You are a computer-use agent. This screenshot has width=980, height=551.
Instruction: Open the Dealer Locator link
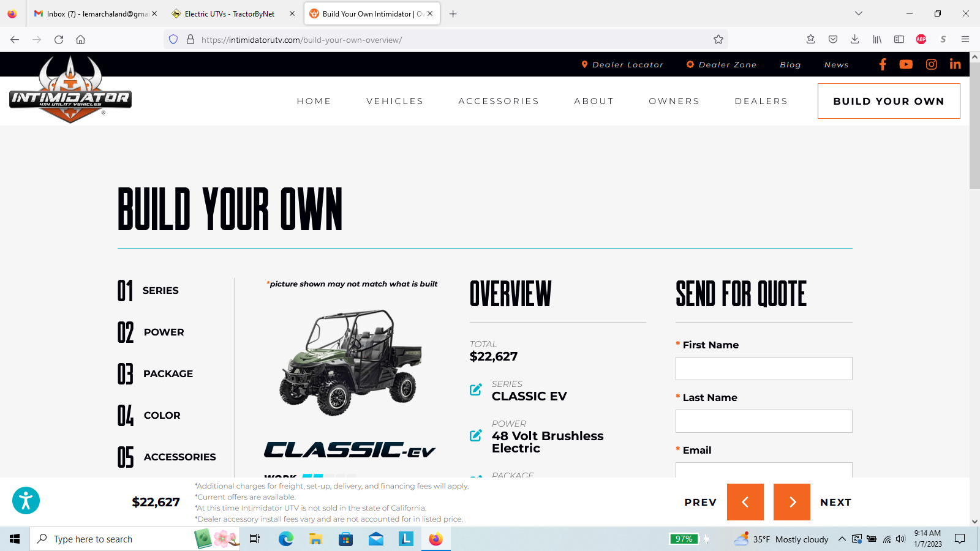pyautogui.click(x=622, y=64)
